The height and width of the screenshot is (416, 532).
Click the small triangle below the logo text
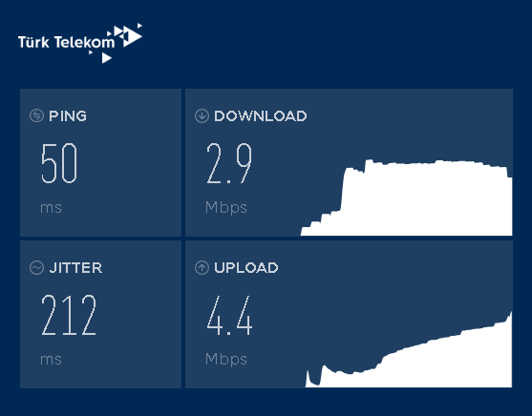[x=107, y=57]
